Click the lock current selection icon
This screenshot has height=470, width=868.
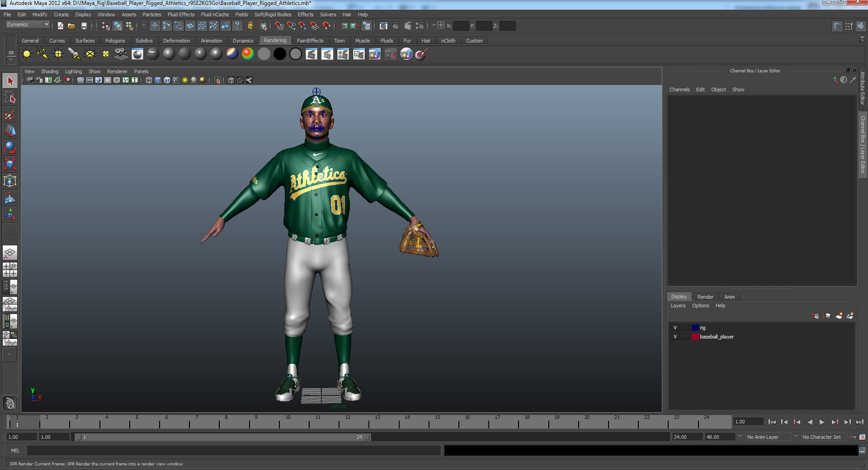pos(250,26)
